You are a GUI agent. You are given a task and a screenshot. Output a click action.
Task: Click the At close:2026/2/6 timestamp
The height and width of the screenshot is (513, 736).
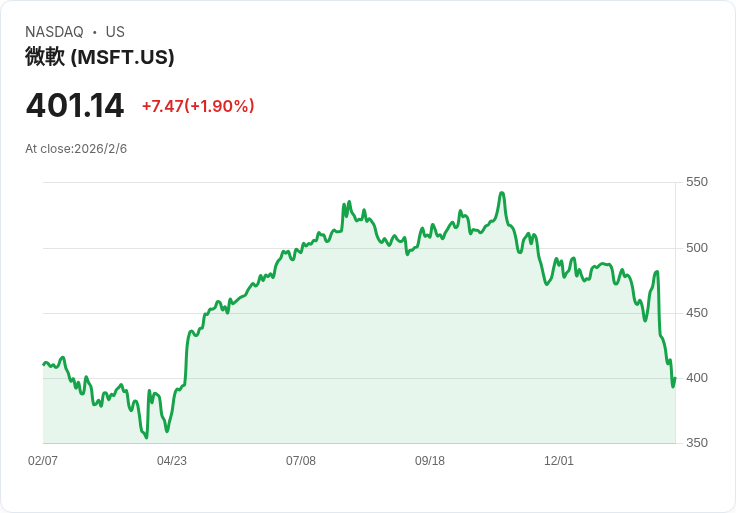76,149
